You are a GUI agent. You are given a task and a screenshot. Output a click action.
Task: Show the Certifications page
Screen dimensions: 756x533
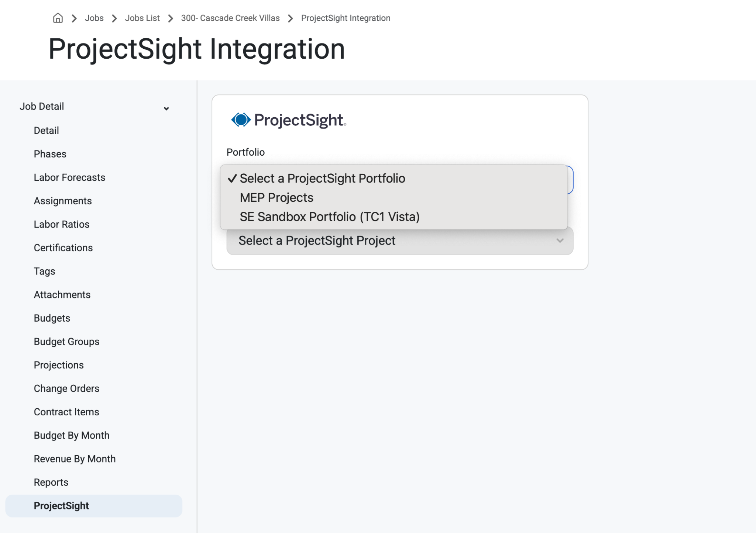(63, 248)
